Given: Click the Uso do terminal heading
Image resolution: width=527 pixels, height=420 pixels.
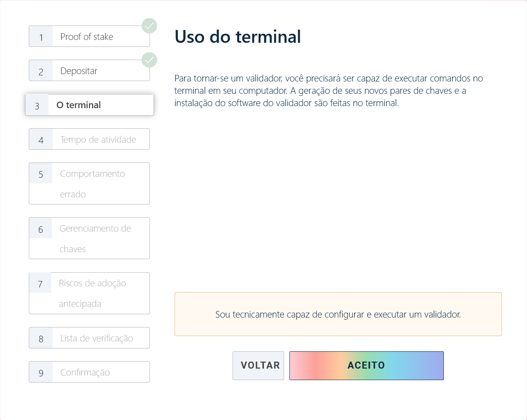Looking at the screenshot, I should 238,37.
